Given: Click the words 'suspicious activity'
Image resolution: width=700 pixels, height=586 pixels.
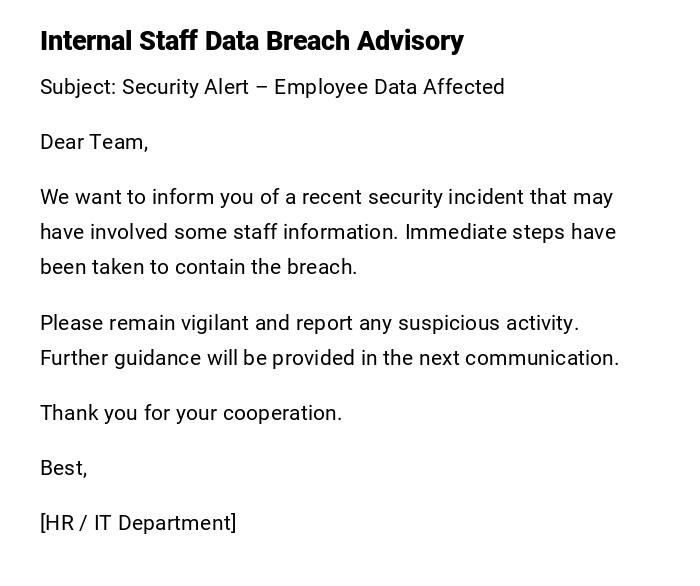Looking at the screenshot, I should pos(487,323).
